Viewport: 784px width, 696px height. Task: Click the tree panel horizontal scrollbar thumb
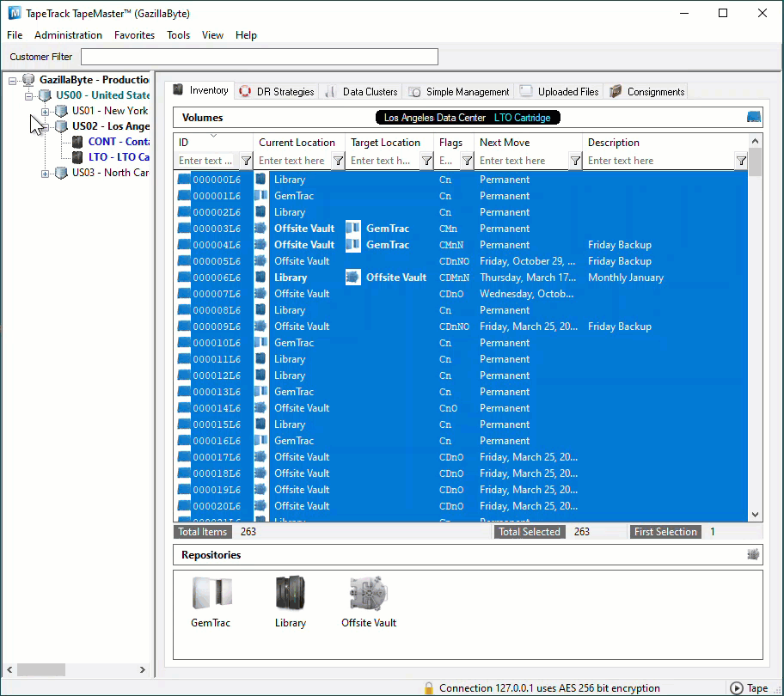point(41,669)
